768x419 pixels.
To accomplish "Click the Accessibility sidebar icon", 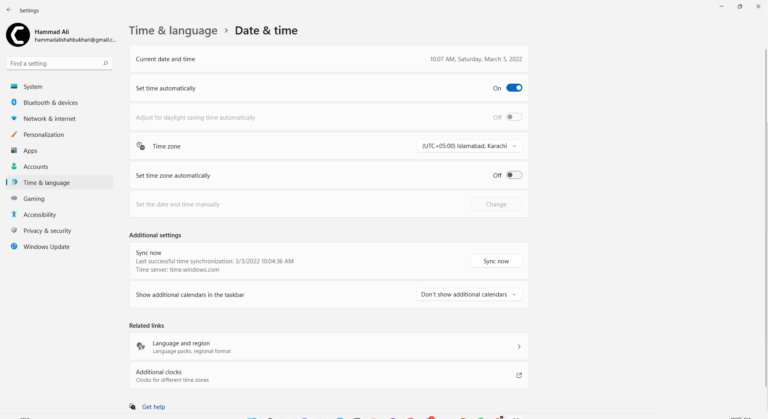I will 14,214.
